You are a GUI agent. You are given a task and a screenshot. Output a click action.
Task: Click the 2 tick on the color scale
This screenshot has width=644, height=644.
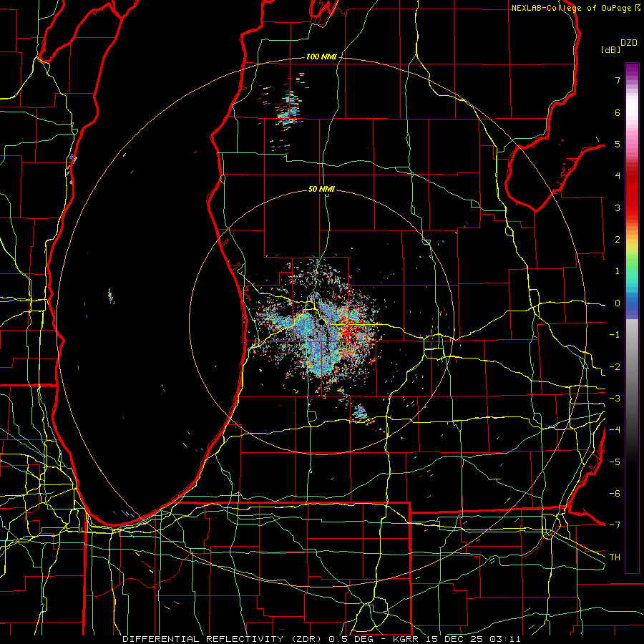tap(618, 240)
